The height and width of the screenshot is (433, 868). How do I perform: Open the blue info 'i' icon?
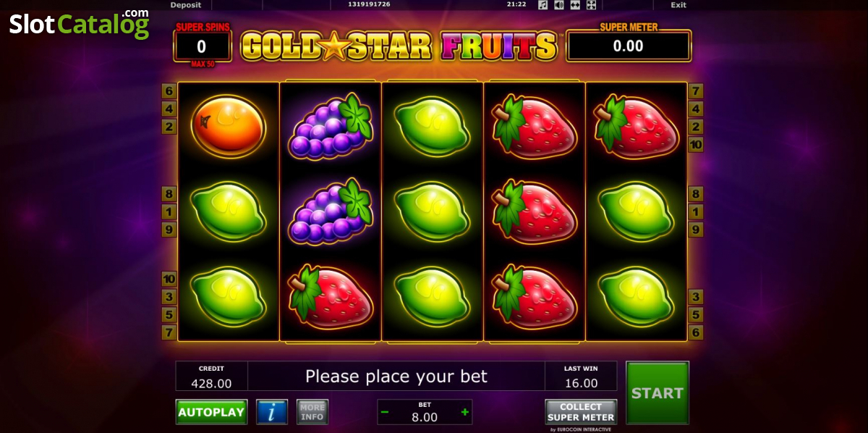click(272, 412)
